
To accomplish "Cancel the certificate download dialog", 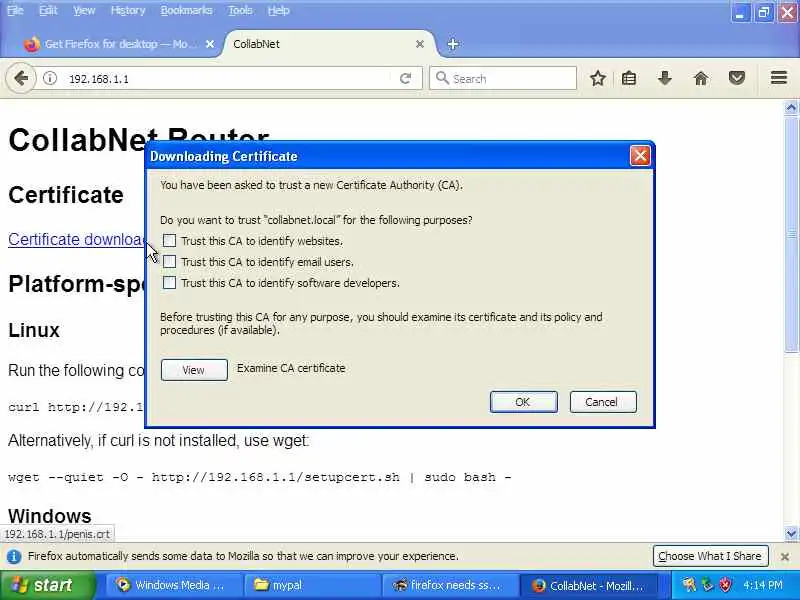I will coord(603,402).
